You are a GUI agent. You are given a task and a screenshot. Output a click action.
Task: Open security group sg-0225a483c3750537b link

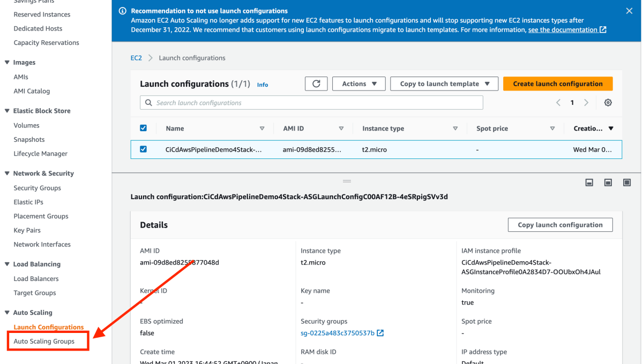tap(342, 333)
